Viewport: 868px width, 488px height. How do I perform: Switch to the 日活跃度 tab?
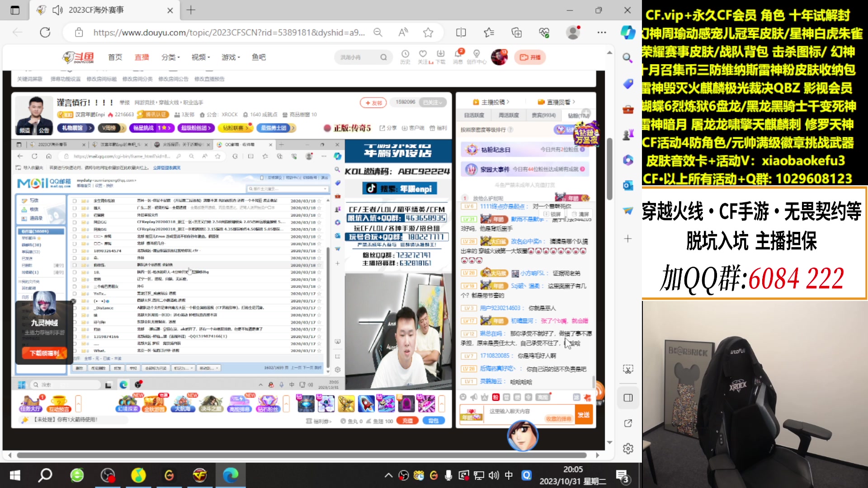pos(474,116)
